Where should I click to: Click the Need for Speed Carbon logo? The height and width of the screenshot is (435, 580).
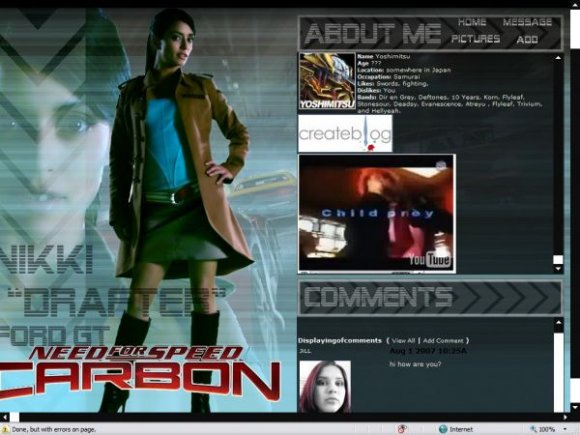(x=140, y=374)
